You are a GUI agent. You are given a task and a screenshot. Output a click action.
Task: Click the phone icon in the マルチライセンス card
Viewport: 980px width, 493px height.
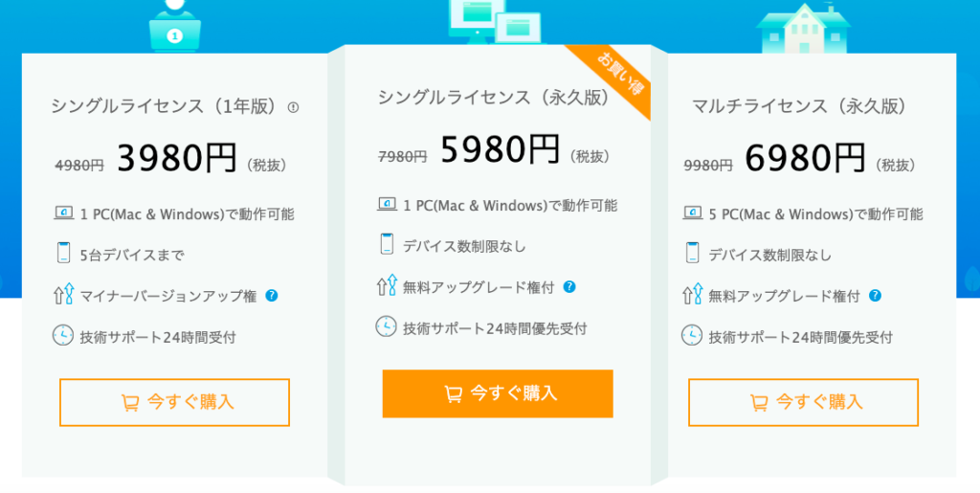pyautogui.click(x=692, y=254)
